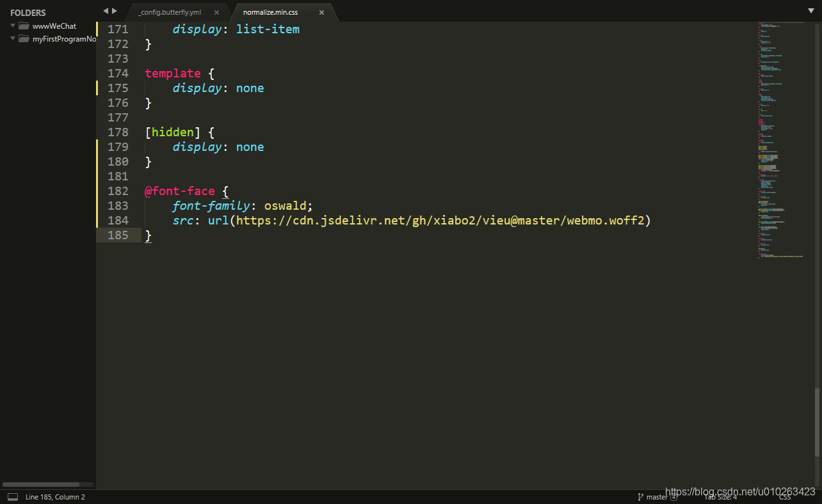822x504 pixels.
Task: Click the FOLDERS sidebar header
Action: pyautogui.click(x=28, y=13)
